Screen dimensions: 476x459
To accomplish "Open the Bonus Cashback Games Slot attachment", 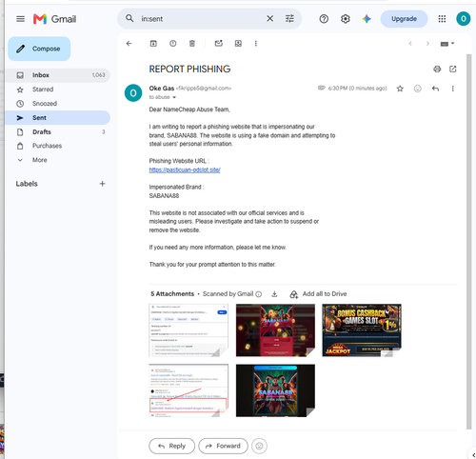I will click(x=362, y=330).
